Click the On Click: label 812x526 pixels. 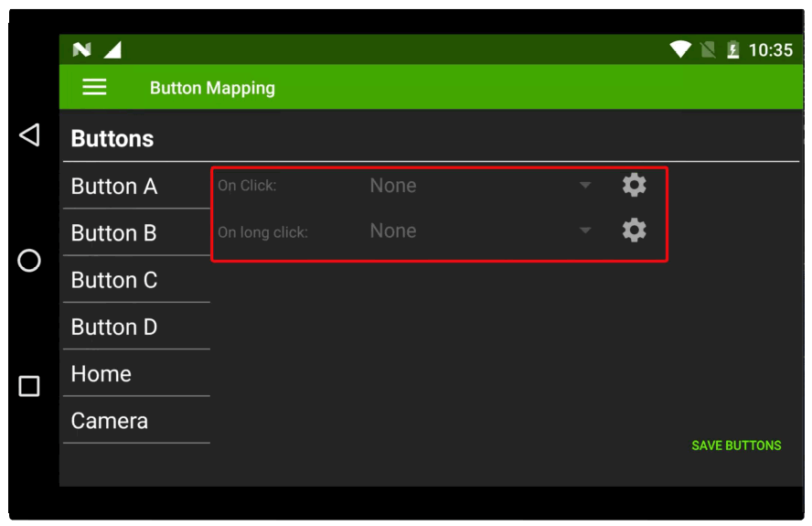pyautogui.click(x=247, y=185)
